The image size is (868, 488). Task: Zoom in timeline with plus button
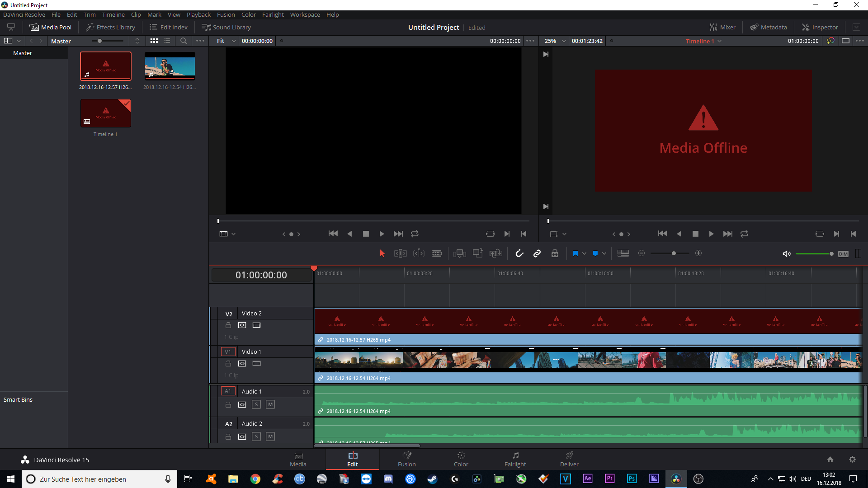pyautogui.click(x=698, y=253)
